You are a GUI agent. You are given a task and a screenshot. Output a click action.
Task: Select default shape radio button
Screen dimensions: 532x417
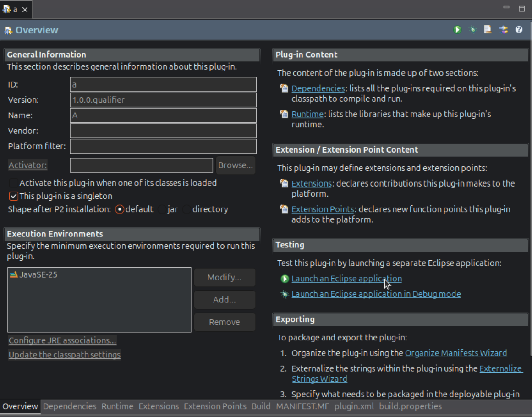point(120,209)
